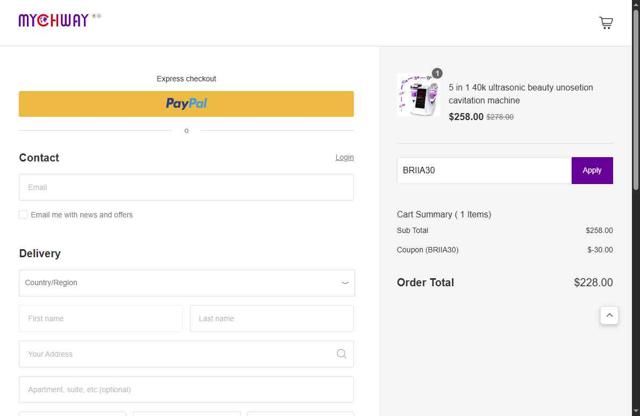640x416 pixels.
Task: Click the 'Cart Summary ( 1 Items)' heading
Action: pos(444,214)
